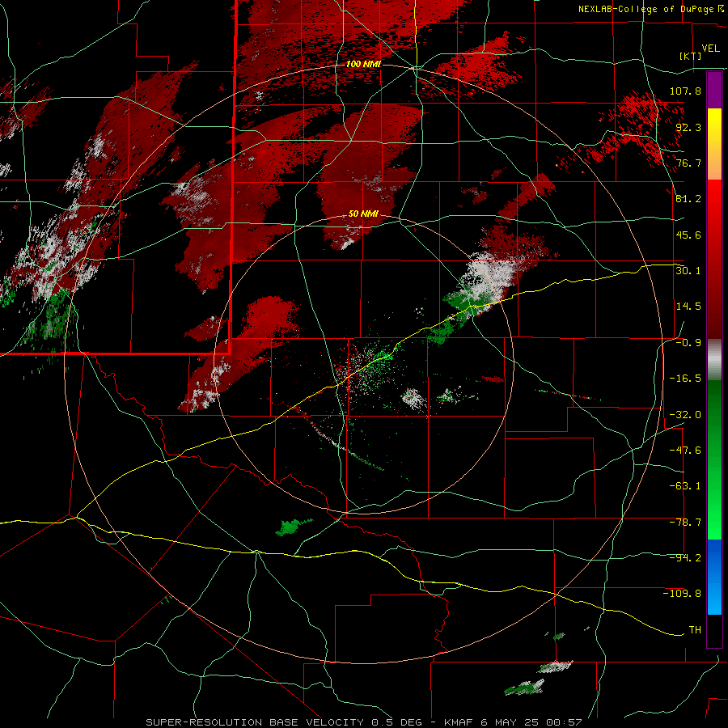Click the 61.2 velocity scale value
This screenshot has height=728, width=728.
[688, 199]
